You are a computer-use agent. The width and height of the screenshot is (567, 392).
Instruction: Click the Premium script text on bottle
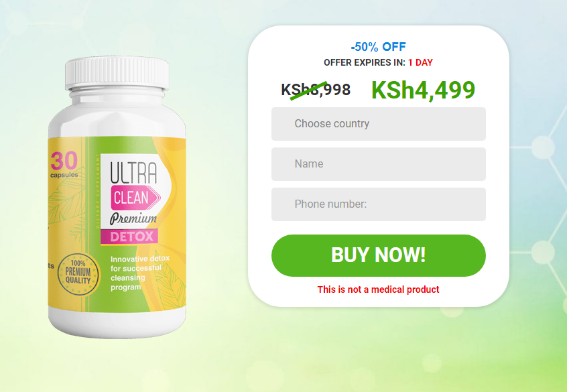click(x=133, y=218)
